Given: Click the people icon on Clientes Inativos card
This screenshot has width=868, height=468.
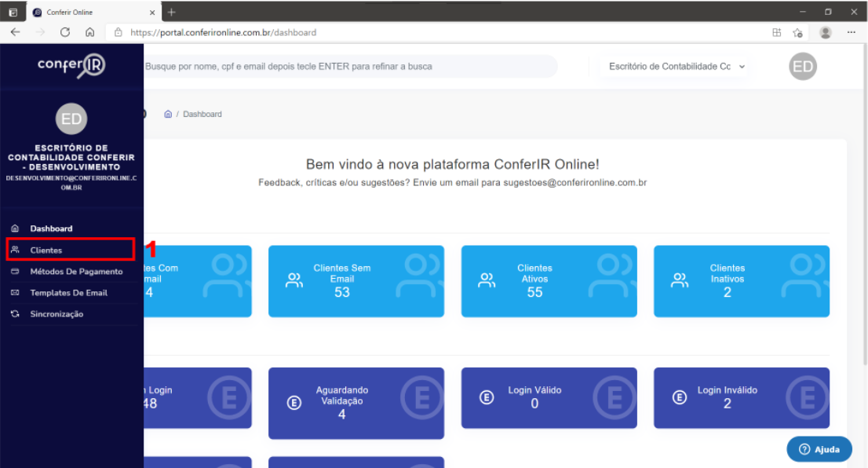Looking at the screenshot, I should [x=679, y=280].
